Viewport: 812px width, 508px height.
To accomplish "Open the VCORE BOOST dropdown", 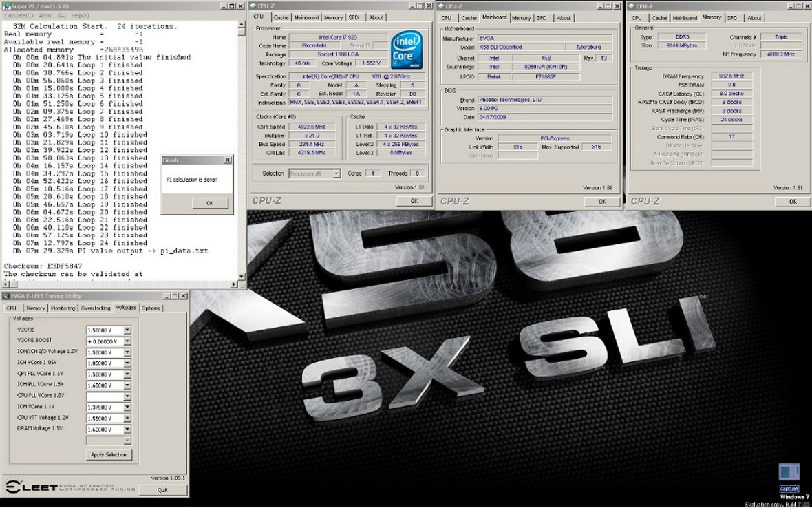I will [127, 341].
